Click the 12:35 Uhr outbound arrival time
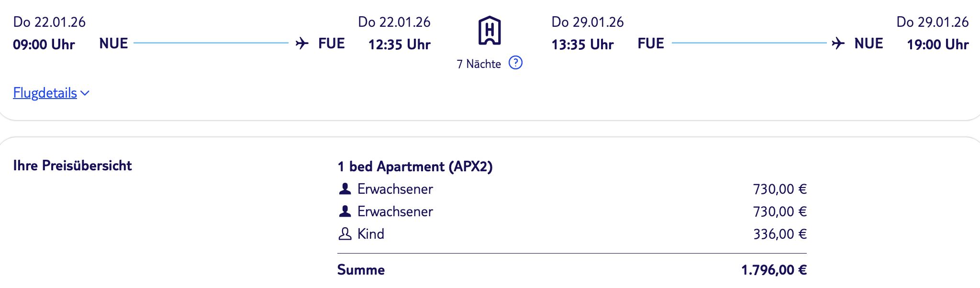This screenshot has width=980, height=288. tap(399, 44)
